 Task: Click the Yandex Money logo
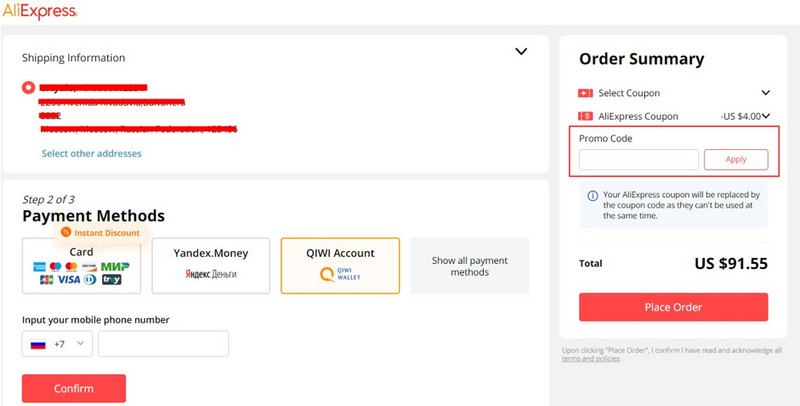point(210,273)
